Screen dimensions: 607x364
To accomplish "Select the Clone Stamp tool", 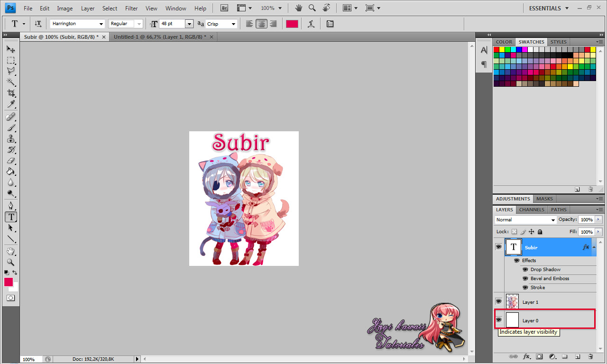I will (10, 138).
